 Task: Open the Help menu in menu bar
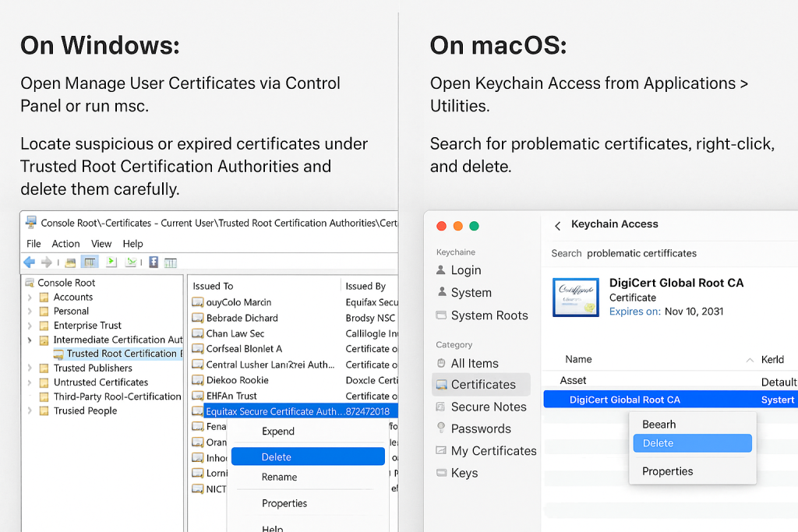pos(132,244)
